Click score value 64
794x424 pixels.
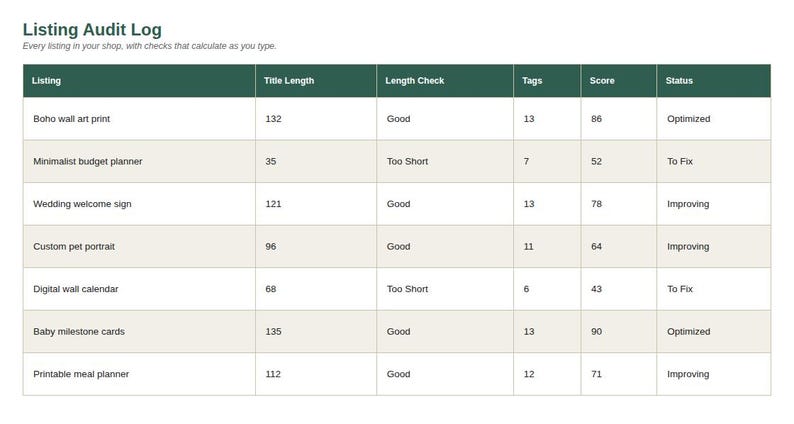[x=597, y=247]
